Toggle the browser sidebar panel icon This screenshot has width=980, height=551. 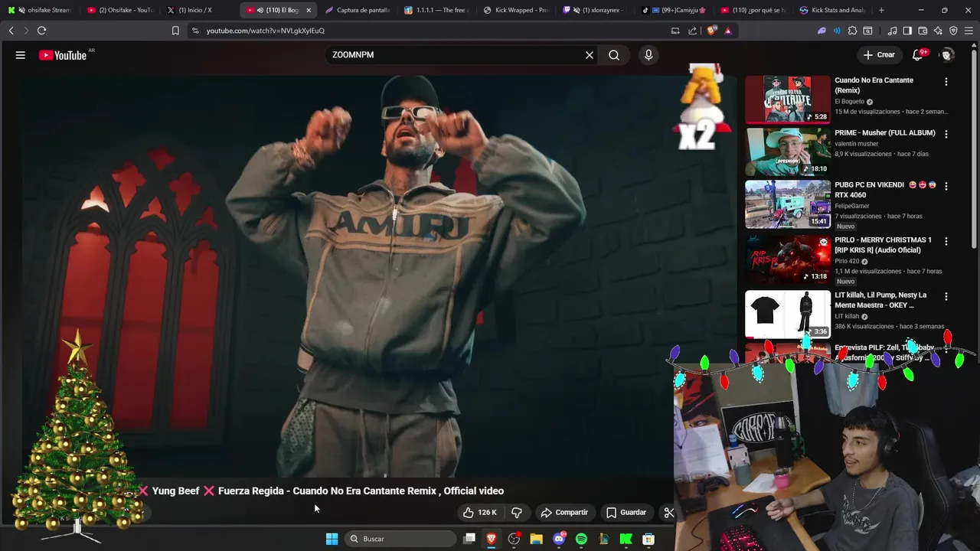pyautogui.click(x=907, y=31)
